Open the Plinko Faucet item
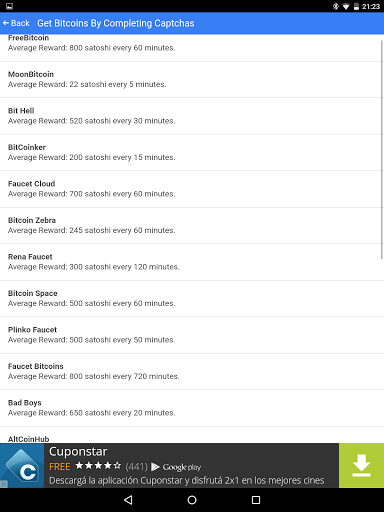Screen dimensions: 384x512 coord(192,335)
